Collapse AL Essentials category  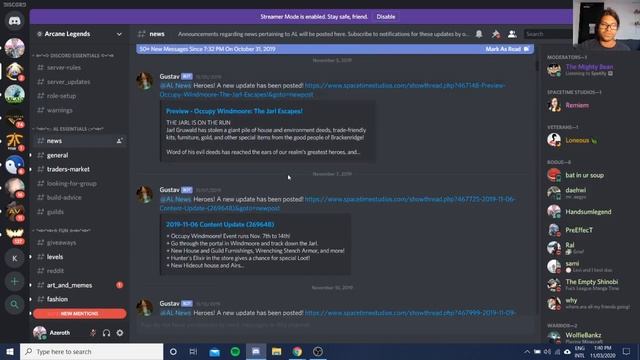point(68,129)
